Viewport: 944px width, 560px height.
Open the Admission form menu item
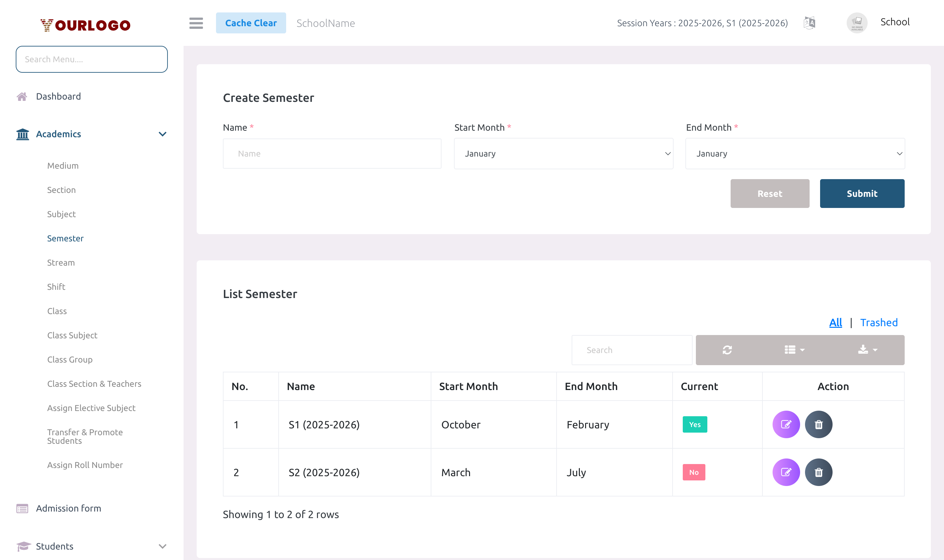pyautogui.click(x=68, y=508)
